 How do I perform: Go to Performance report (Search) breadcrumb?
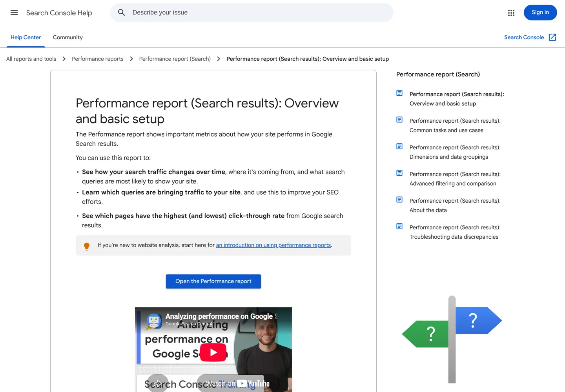click(175, 59)
